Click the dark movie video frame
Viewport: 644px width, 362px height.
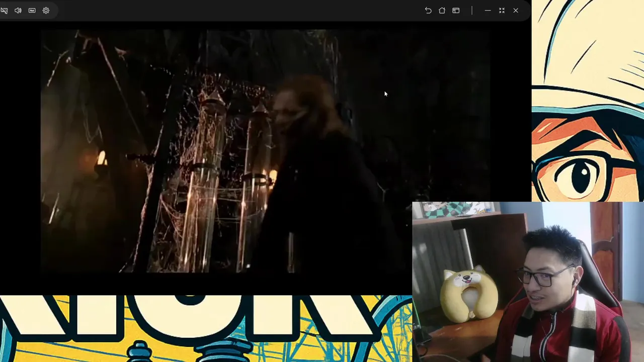pyautogui.click(x=265, y=151)
